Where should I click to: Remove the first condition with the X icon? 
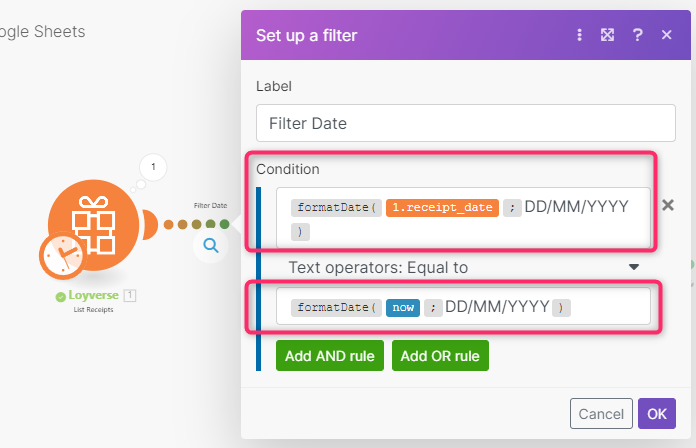(668, 205)
